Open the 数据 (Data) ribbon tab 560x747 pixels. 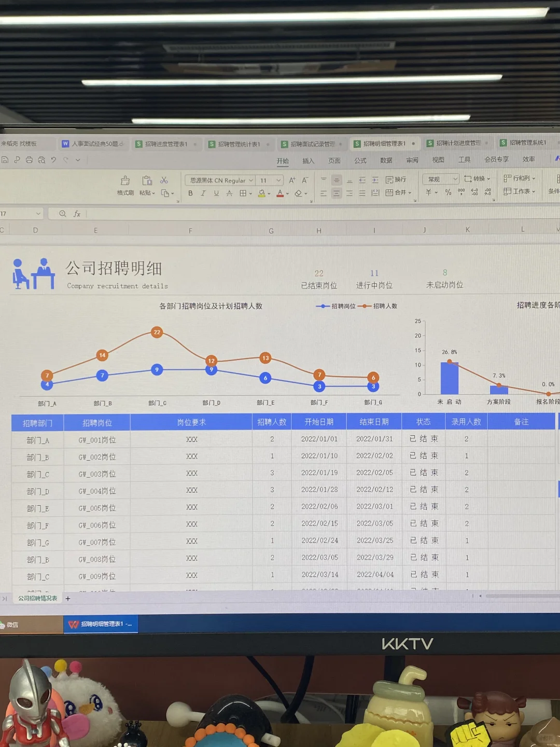386,160
